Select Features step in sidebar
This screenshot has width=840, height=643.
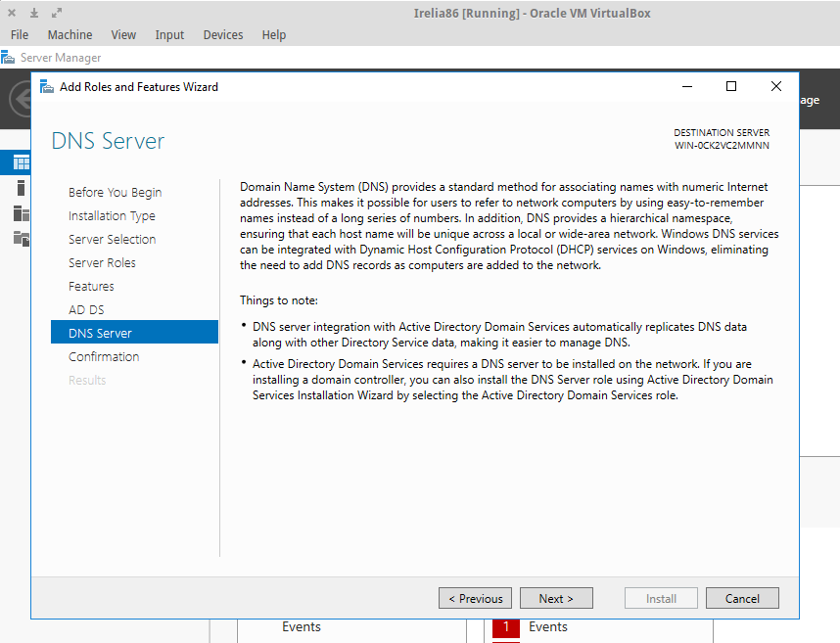click(x=91, y=287)
